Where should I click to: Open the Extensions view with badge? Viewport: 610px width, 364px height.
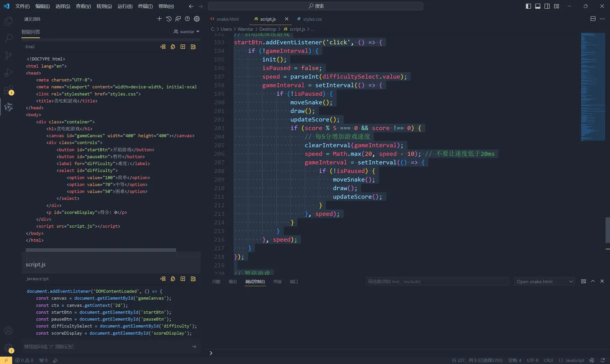click(x=8, y=90)
